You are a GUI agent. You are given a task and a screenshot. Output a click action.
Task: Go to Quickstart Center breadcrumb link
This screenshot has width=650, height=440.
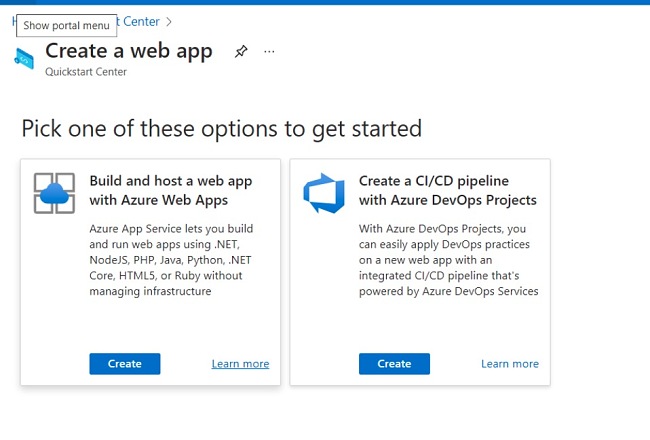pos(138,22)
